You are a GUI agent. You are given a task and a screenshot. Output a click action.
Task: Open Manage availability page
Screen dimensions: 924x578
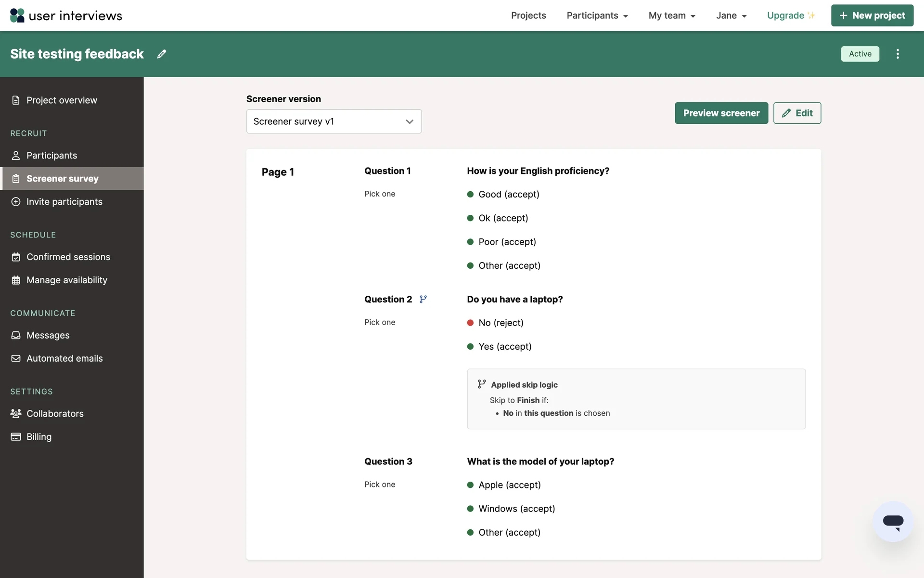click(66, 280)
